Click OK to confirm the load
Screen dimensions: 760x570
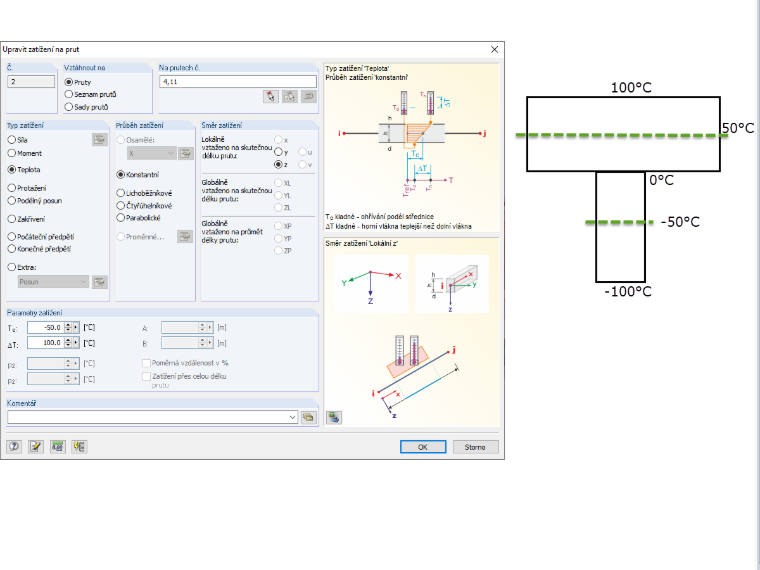[x=423, y=447]
